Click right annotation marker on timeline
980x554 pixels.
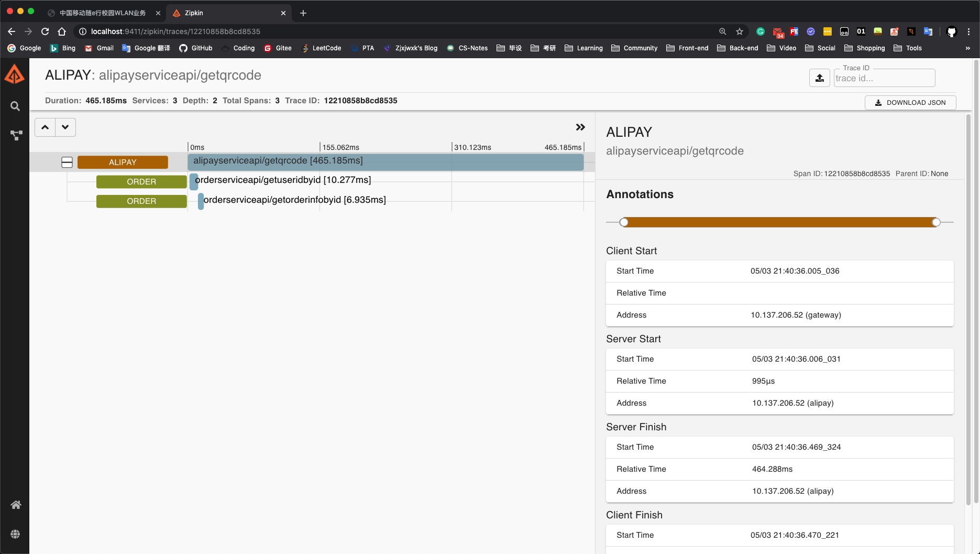tap(936, 222)
